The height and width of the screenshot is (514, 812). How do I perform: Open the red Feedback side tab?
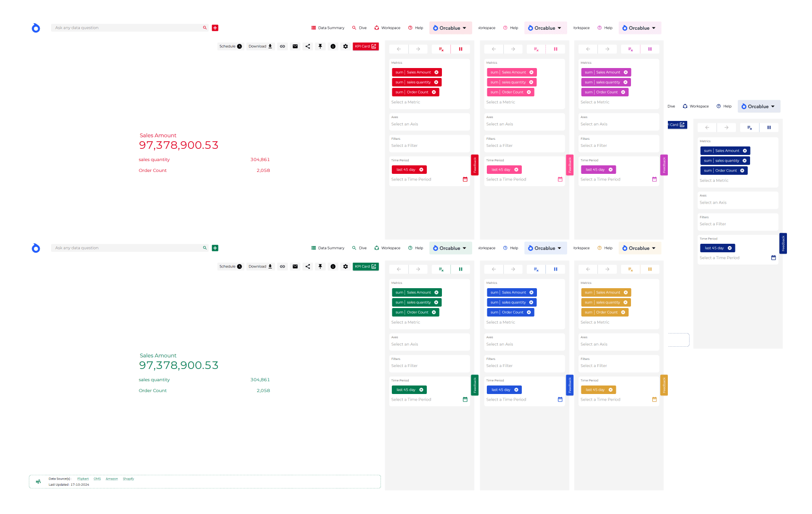click(475, 165)
